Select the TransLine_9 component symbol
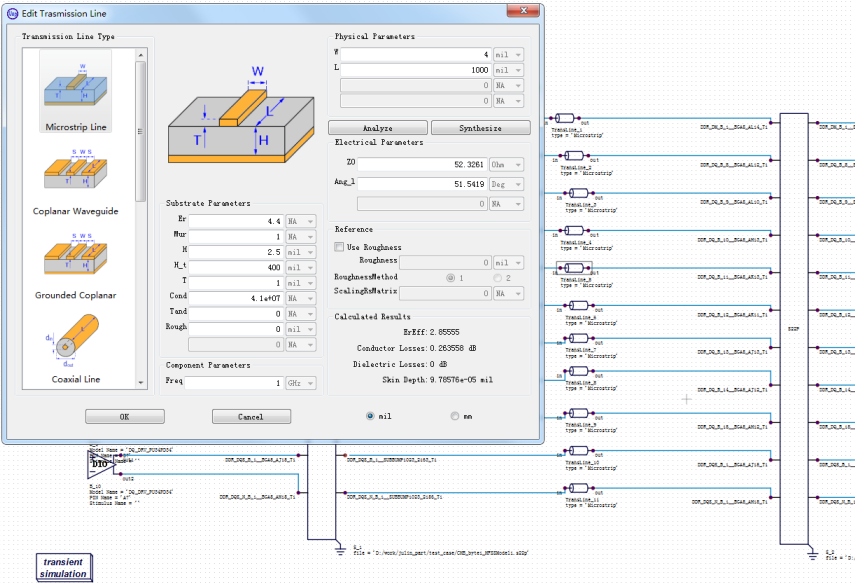This screenshot has width=855, height=586. point(578,413)
